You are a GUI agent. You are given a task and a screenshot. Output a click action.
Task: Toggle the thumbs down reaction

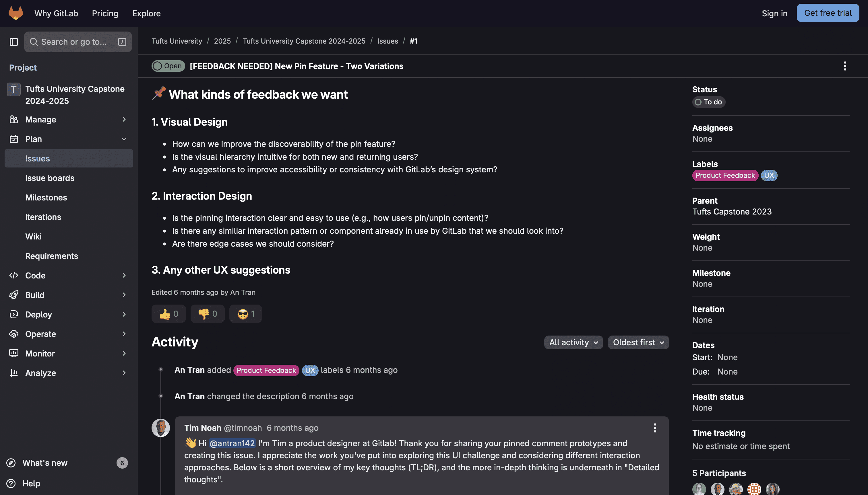tap(207, 313)
